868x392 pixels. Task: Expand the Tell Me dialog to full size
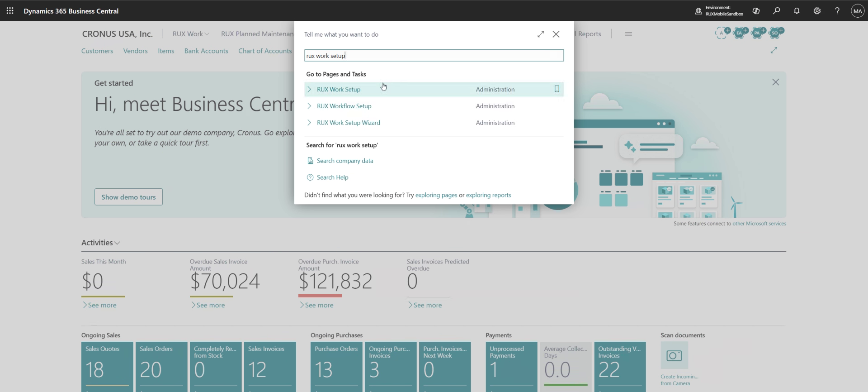541,34
